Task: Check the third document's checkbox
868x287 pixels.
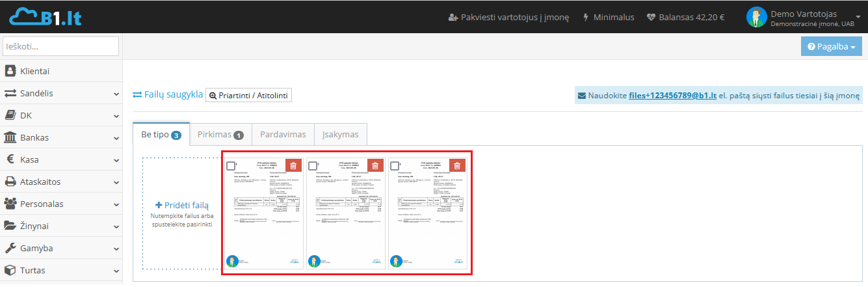Action: [x=395, y=166]
